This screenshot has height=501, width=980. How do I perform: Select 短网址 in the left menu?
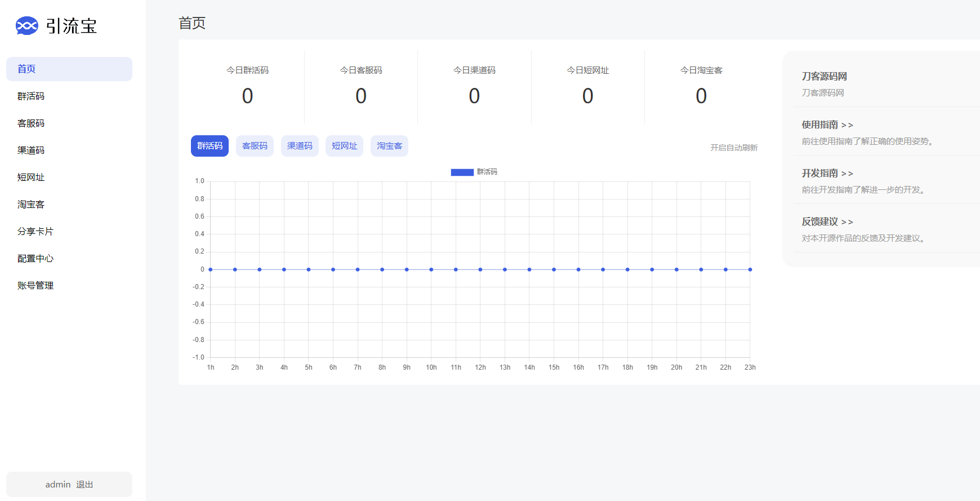point(31,178)
